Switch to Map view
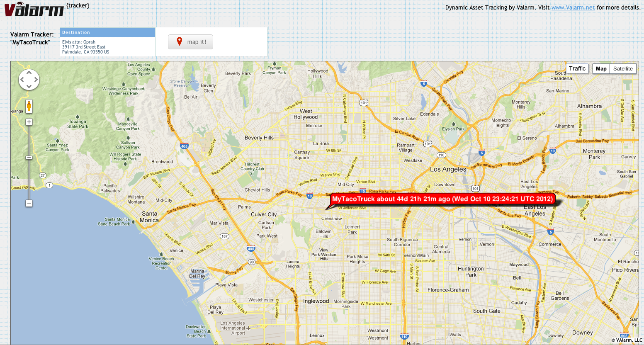Image resolution: width=644 pixels, height=345 pixels. (601, 69)
